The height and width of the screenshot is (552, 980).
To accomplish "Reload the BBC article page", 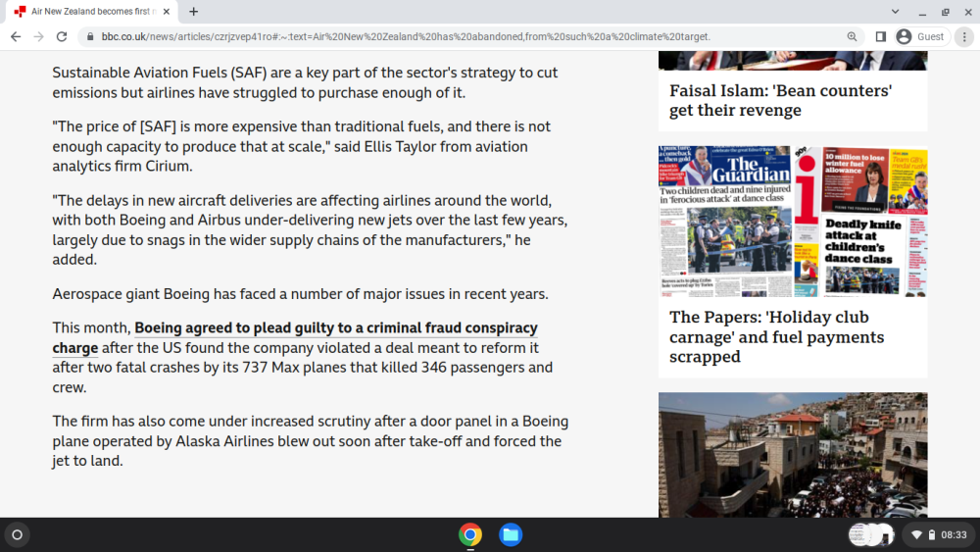I will [61, 37].
